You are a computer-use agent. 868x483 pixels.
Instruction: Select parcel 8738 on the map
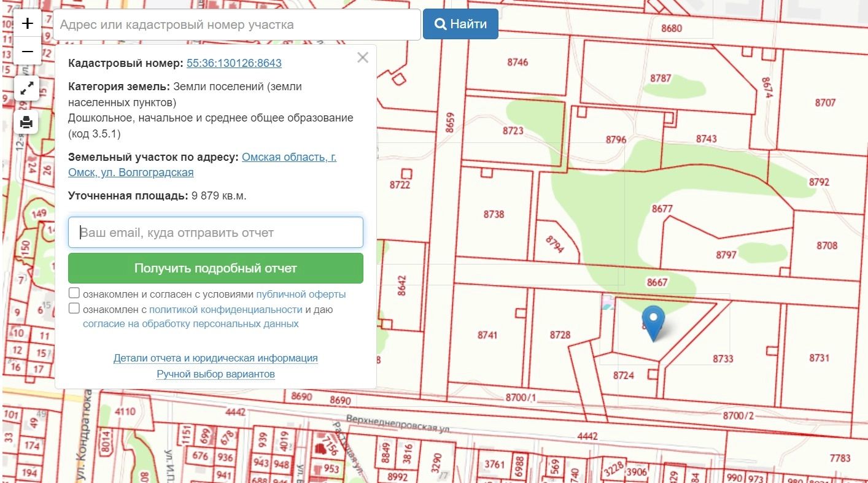pyautogui.click(x=494, y=214)
